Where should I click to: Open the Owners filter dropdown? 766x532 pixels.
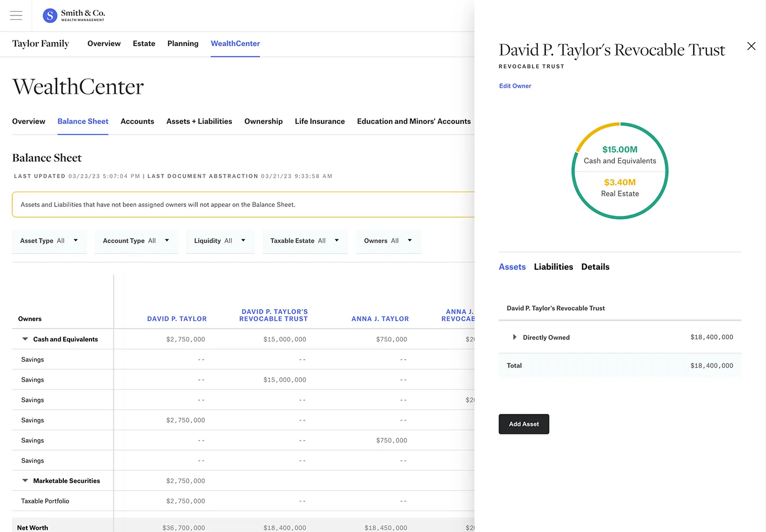[x=388, y=241]
